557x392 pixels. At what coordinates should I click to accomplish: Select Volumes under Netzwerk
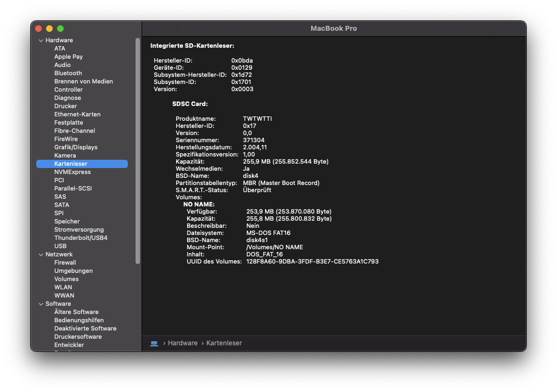coord(66,279)
